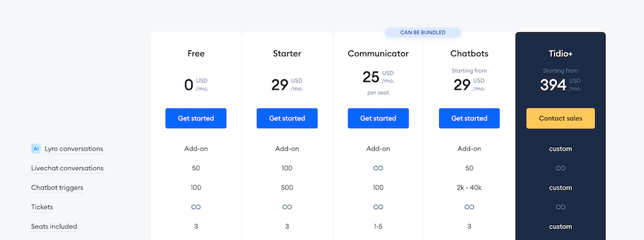Screen dimensions: 644x240
Task: Click infinity icon for Starter plan tickets
Action: pyautogui.click(x=287, y=206)
